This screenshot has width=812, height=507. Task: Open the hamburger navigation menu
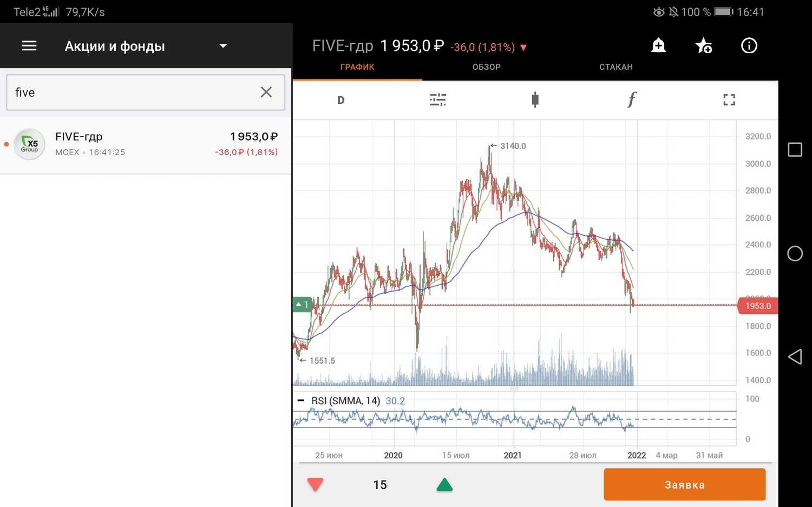29,46
